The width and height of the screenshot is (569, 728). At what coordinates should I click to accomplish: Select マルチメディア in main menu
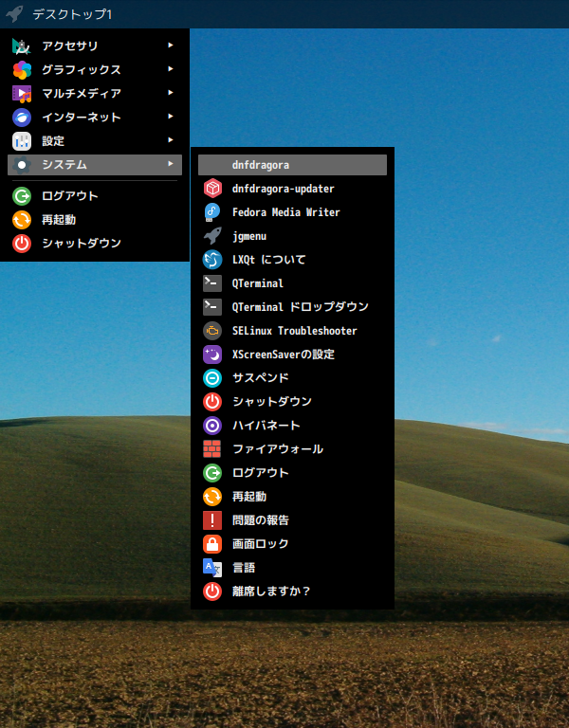(x=95, y=93)
